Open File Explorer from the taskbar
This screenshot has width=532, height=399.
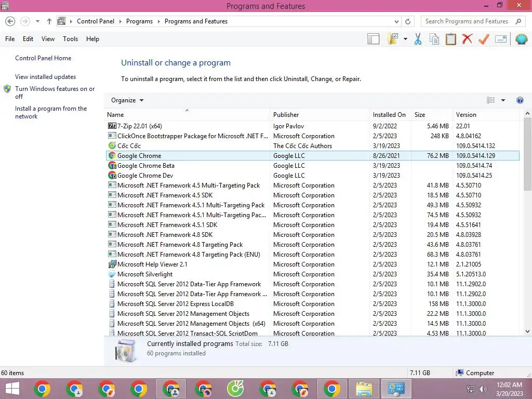pyautogui.click(x=364, y=389)
